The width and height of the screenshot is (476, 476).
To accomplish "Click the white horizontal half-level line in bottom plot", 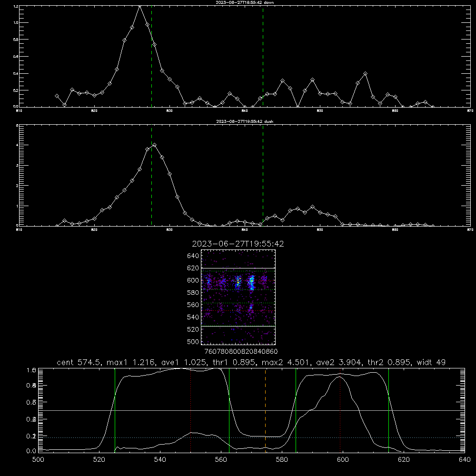I will point(251,410).
